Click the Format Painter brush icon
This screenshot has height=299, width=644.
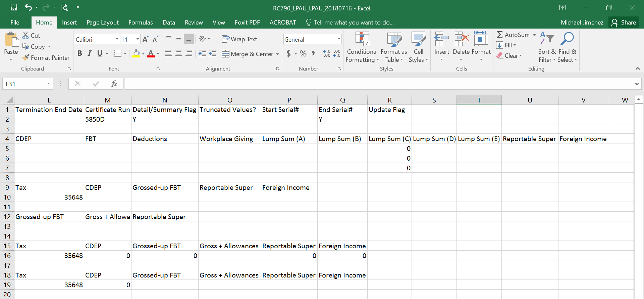coord(26,58)
